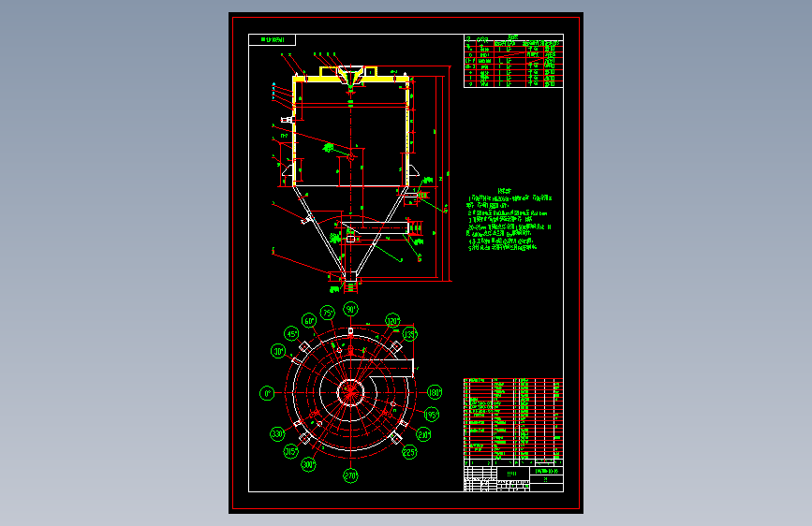Select the 195° angle marker circle
The image size is (812, 526).
pyautogui.click(x=432, y=415)
